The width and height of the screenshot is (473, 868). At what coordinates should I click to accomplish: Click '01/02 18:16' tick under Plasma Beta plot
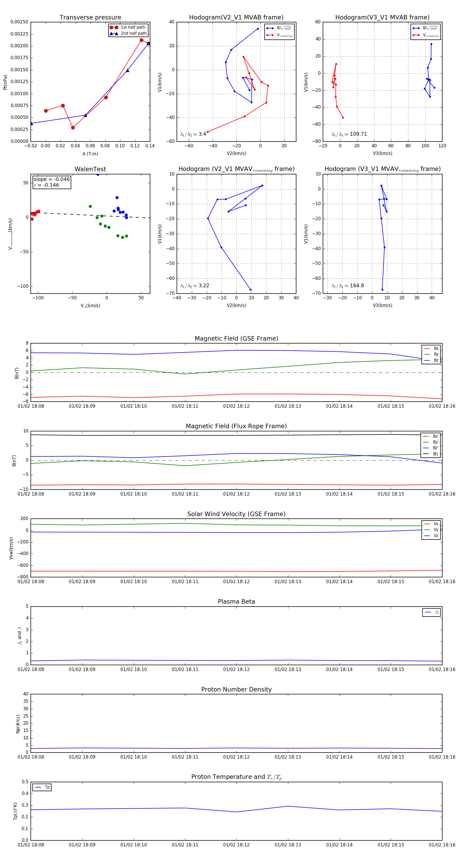pyautogui.click(x=442, y=669)
